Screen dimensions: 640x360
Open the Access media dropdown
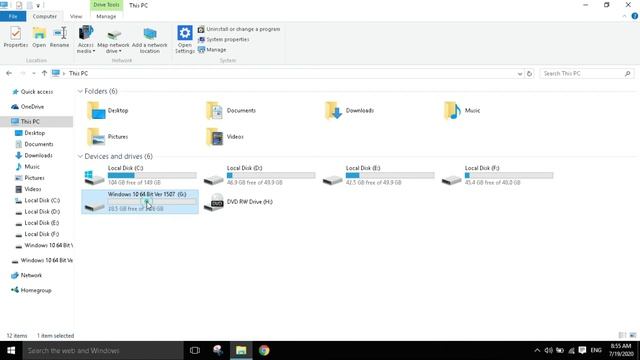click(x=86, y=40)
